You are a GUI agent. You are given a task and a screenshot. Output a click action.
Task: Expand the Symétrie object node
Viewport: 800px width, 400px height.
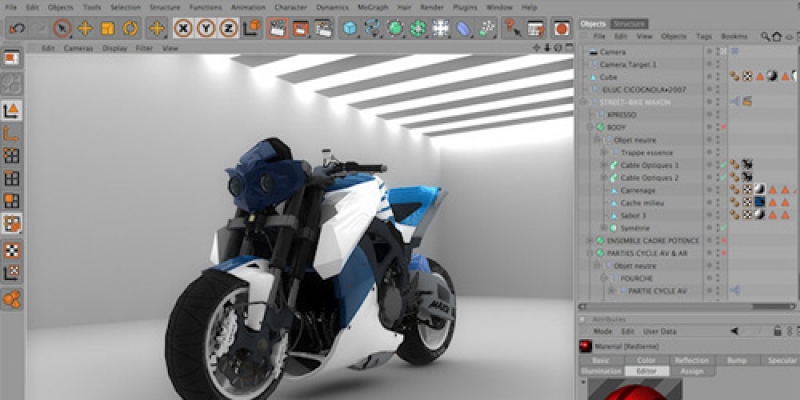604,228
